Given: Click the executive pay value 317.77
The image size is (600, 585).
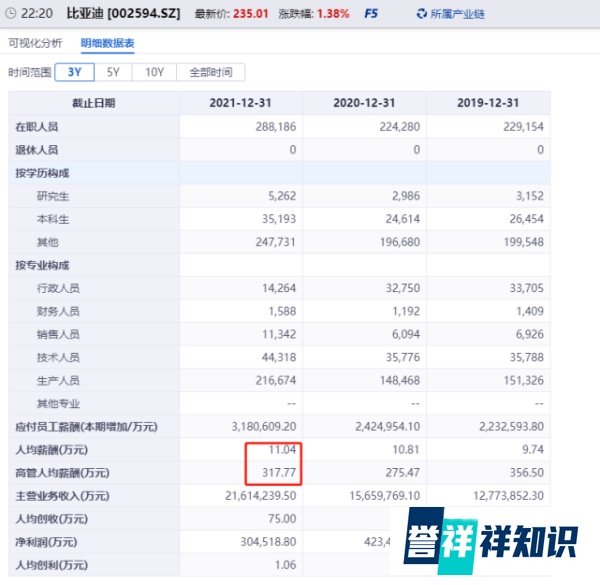Looking at the screenshot, I should (279, 473).
